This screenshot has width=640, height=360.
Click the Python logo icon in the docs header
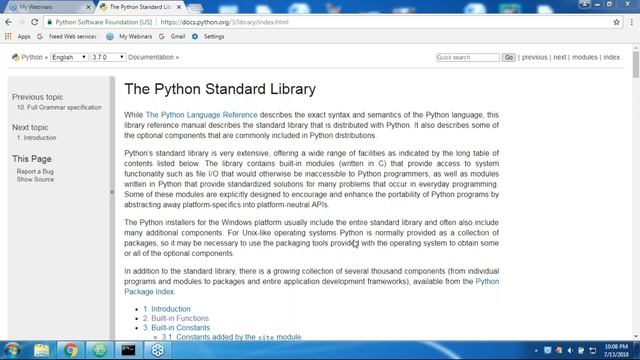tap(16, 57)
